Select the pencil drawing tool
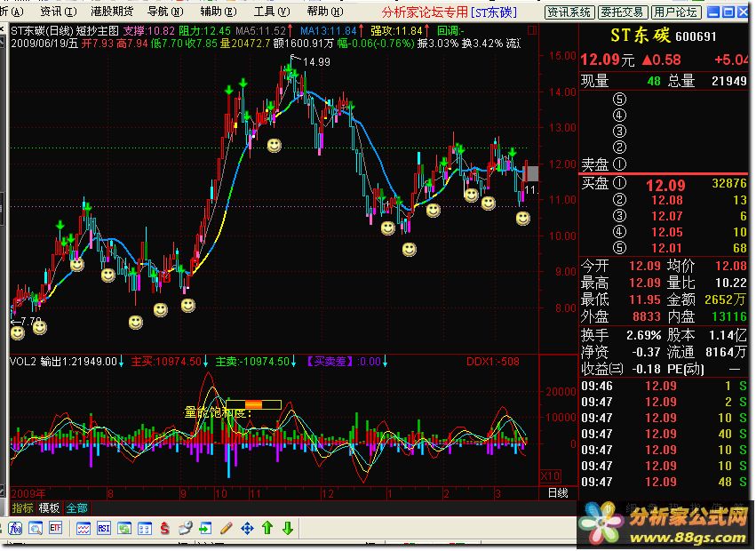Viewport: 756px width, 551px height. [x=226, y=528]
